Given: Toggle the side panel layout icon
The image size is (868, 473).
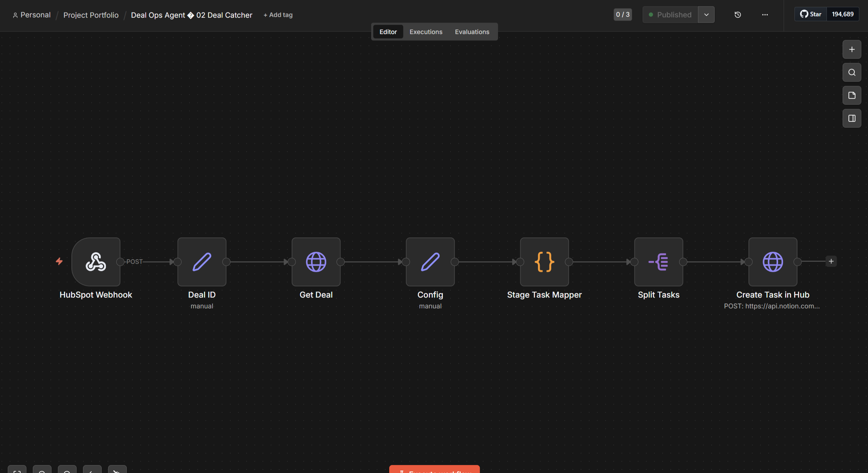Looking at the screenshot, I should 852,119.
